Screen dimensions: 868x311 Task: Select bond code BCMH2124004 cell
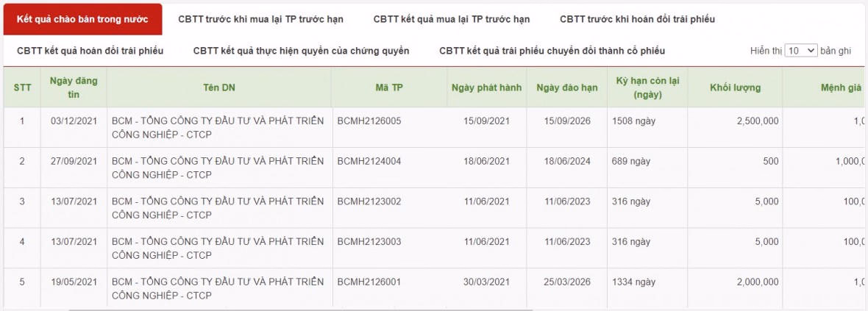pos(369,161)
